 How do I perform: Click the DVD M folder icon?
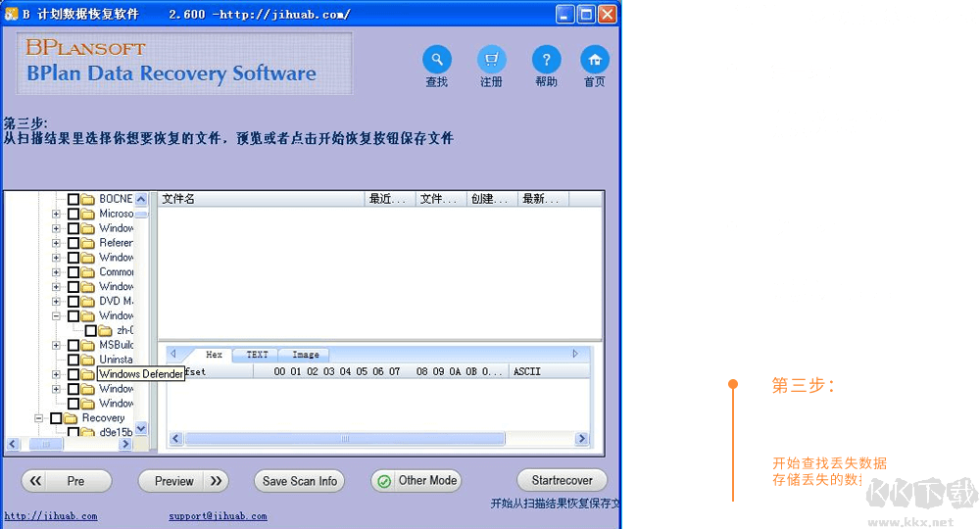click(88, 301)
